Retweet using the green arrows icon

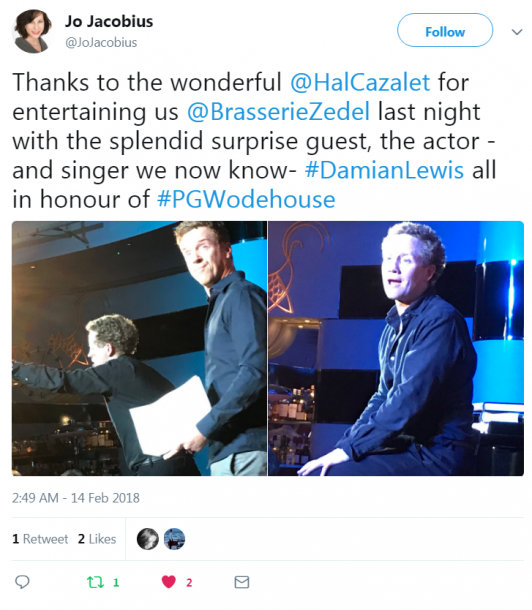coord(95,582)
